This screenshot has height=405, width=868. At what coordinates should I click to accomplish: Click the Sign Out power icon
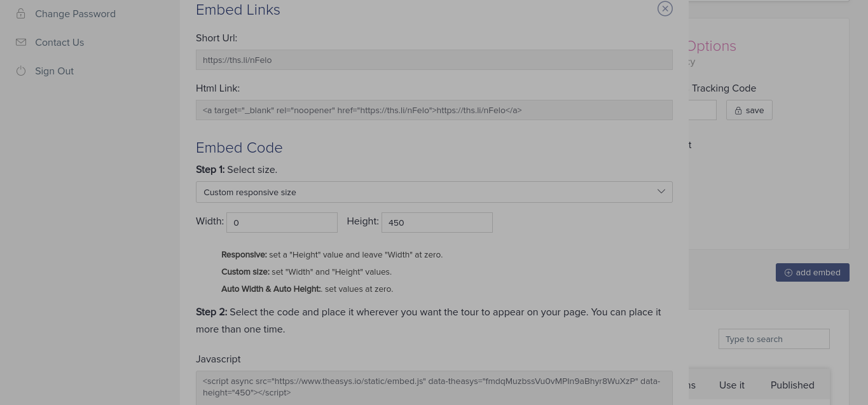(21, 71)
